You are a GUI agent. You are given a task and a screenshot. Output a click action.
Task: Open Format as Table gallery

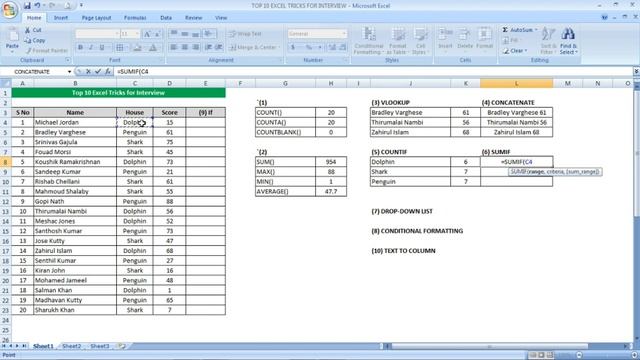click(x=397, y=40)
